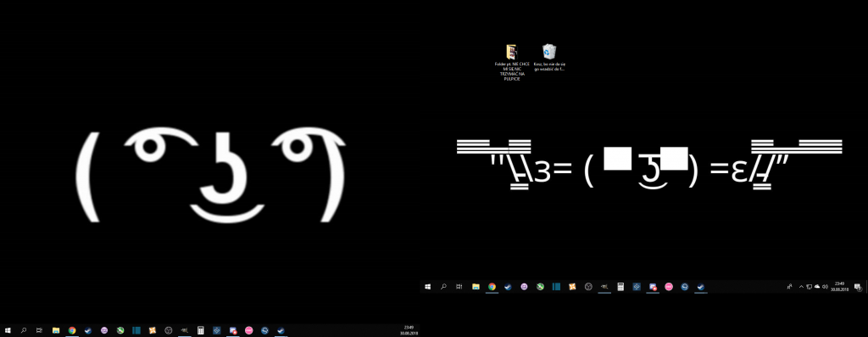The image size is (868, 337).
Task: Open green round app on right monitor taskbar
Action: 540,287
